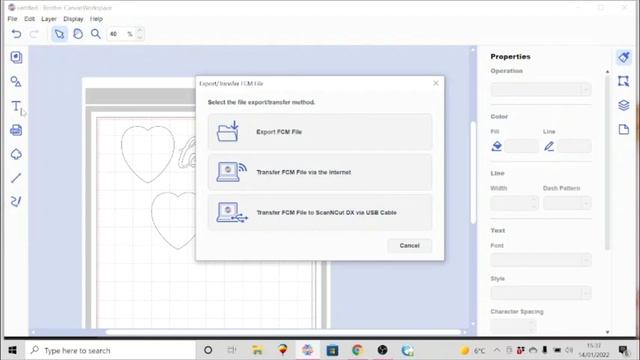
Task: Choose Transfer FCM File via the Internet
Action: (320, 172)
